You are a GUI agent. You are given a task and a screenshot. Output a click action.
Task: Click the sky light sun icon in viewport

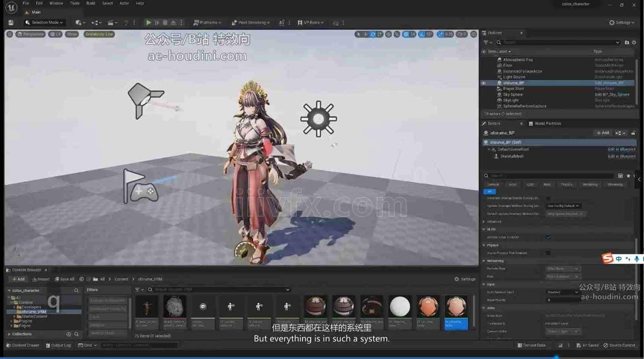click(318, 119)
